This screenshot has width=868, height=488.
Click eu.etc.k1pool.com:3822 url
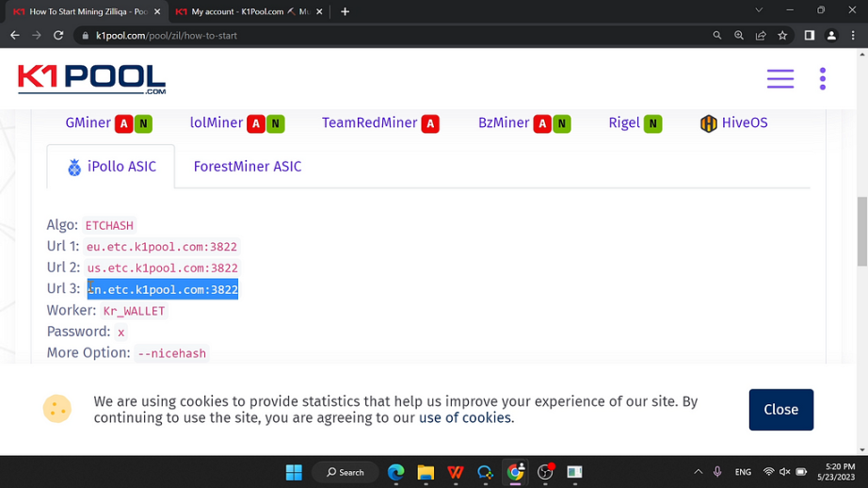pos(162,247)
